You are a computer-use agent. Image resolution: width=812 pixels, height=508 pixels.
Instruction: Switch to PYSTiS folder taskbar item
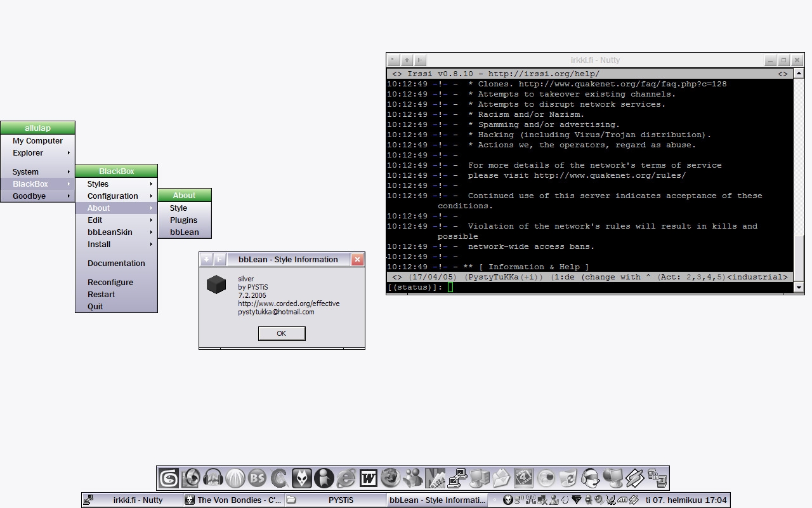click(335, 500)
